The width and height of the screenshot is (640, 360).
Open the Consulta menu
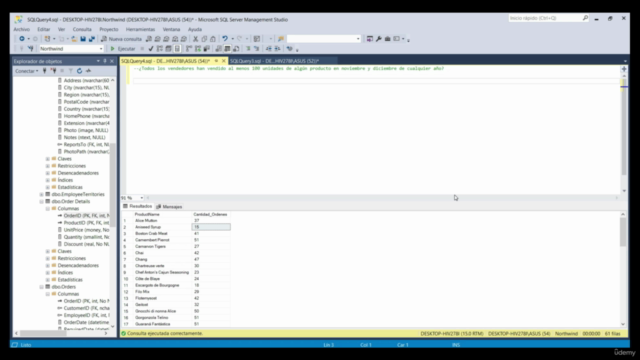[x=82, y=29]
